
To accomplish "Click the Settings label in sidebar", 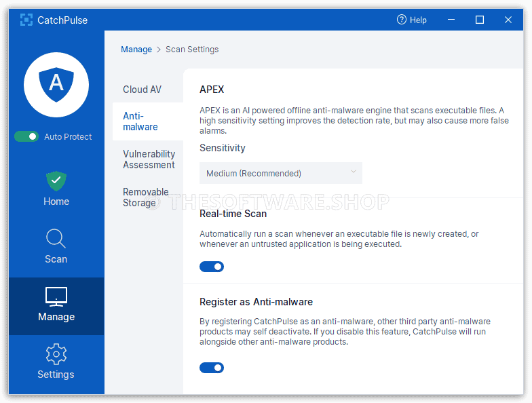I will pyautogui.click(x=56, y=375).
